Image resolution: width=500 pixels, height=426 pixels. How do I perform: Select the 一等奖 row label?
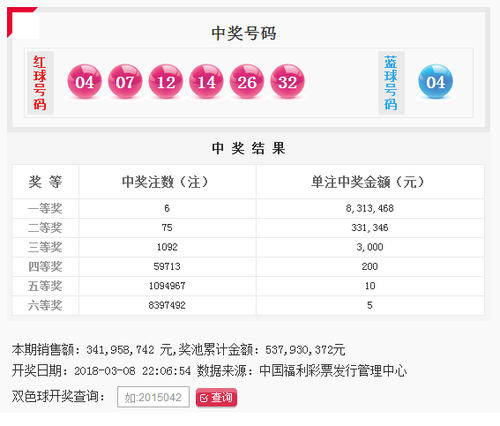[x=45, y=209]
